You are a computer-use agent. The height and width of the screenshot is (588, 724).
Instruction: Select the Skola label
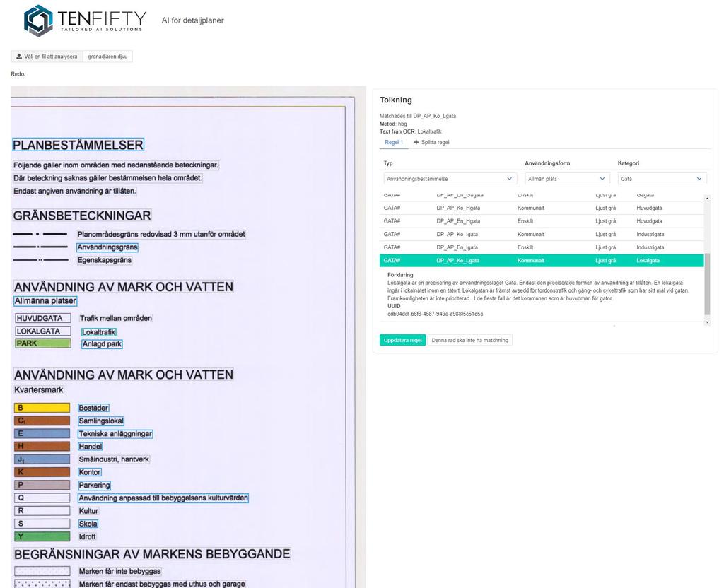pos(88,524)
